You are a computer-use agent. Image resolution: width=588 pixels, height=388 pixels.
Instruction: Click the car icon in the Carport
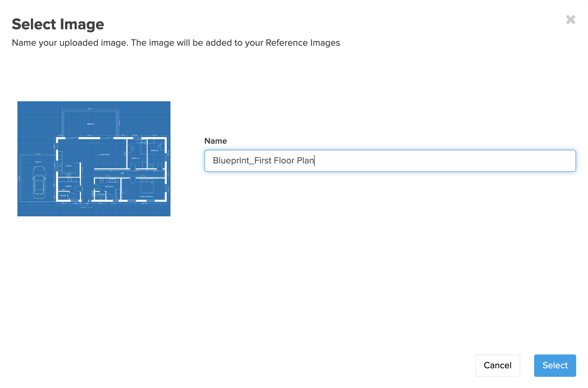(x=39, y=182)
